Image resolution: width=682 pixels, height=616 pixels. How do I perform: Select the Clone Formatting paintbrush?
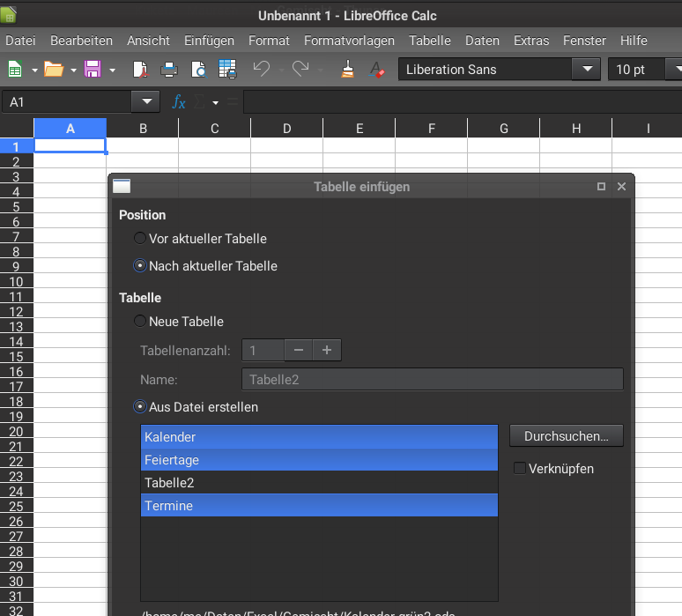pos(347,69)
